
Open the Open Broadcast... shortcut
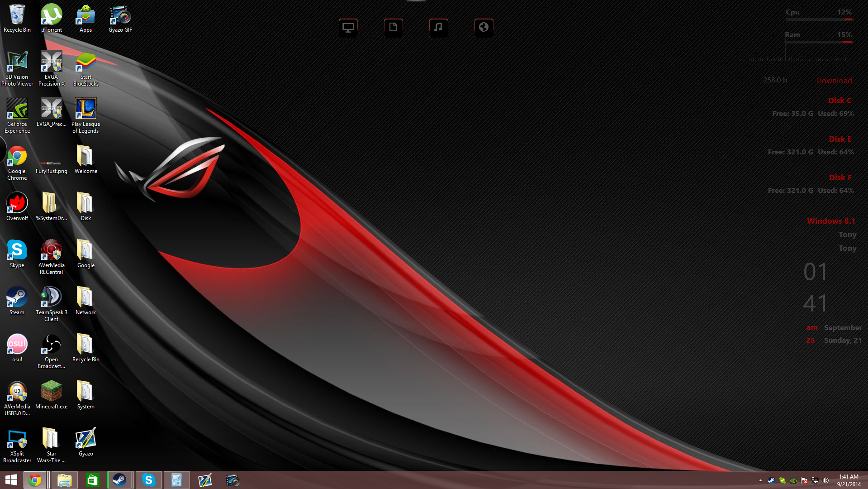(52, 351)
